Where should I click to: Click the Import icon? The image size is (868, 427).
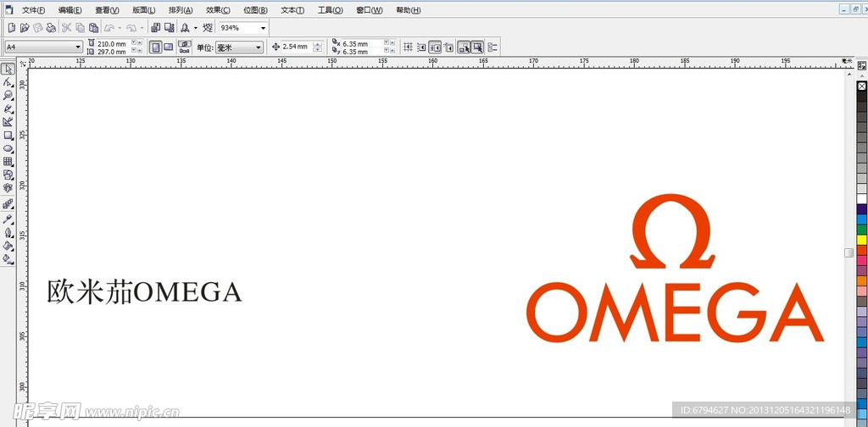click(156, 28)
